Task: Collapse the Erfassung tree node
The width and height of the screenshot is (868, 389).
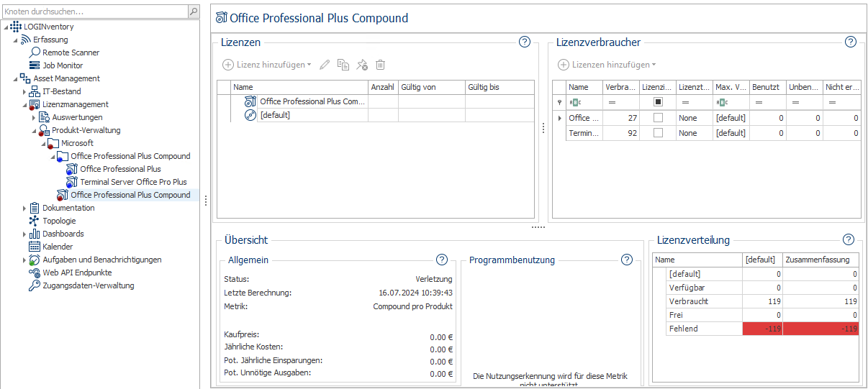Action: pos(15,40)
